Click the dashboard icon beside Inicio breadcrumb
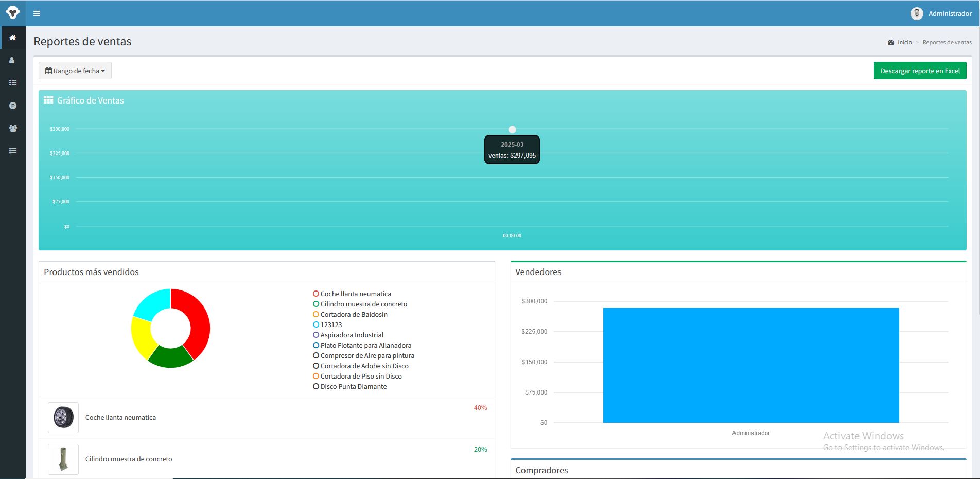The image size is (980, 479). 891,42
